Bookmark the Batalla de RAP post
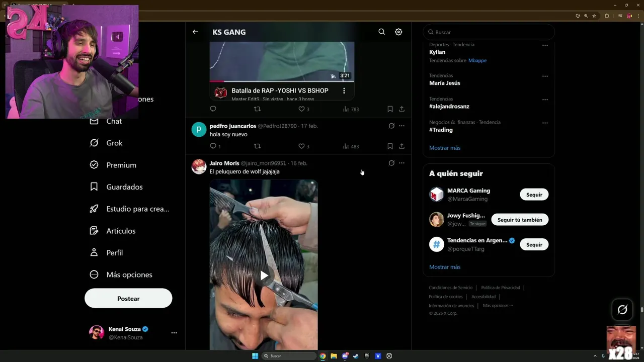 point(390,109)
